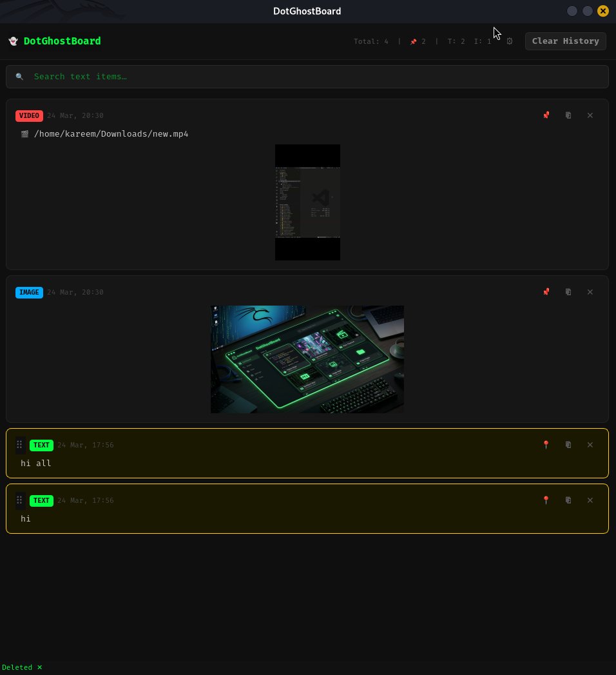Open the new.mp4 video thumbnail

pyautogui.click(x=307, y=202)
